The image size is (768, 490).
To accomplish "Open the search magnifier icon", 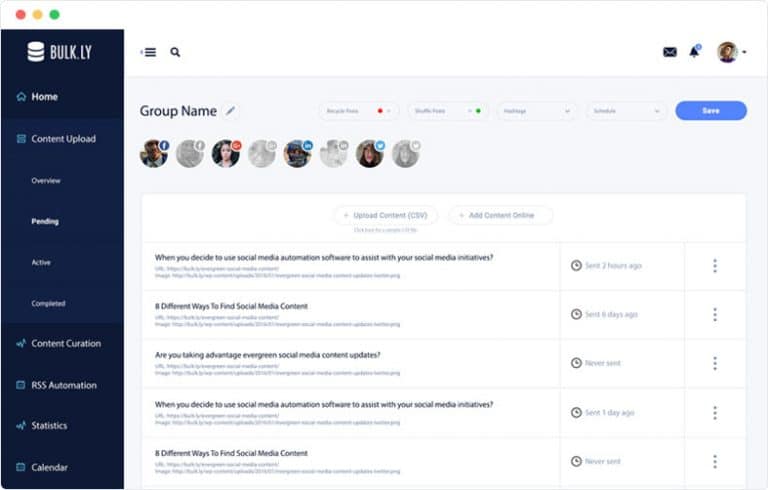I will pyautogui.click(x=175, y=52).
